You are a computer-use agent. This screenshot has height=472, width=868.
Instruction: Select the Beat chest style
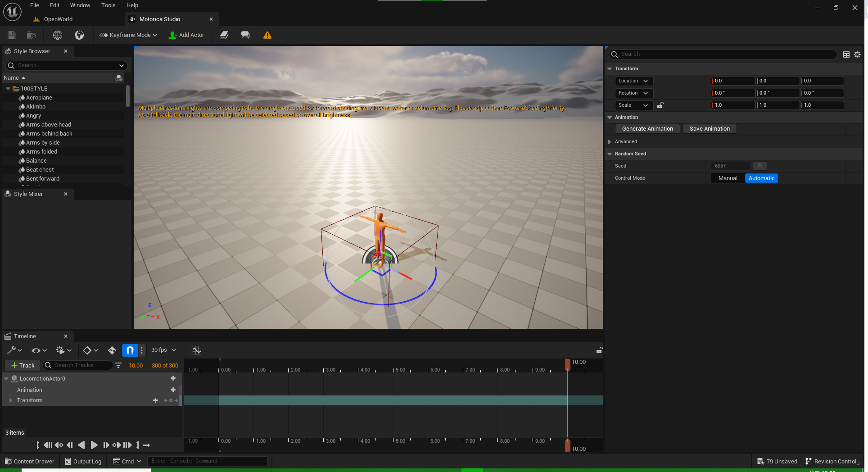pyautogui.click(x=40, y=170)
